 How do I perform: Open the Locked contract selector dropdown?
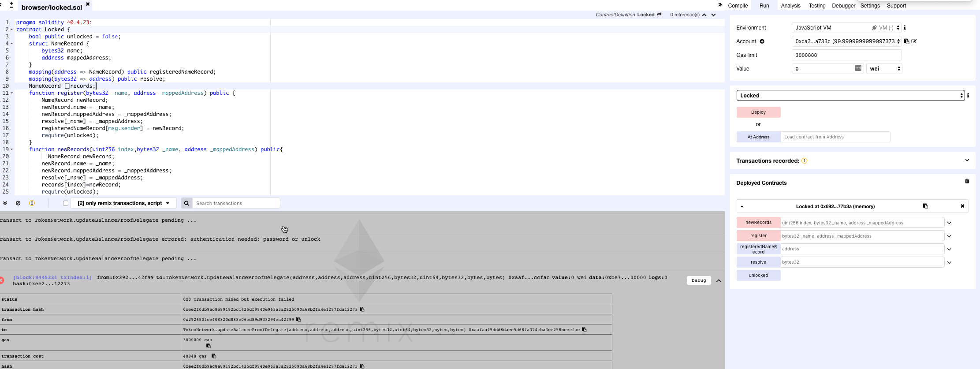pyautogui.click(x=850, y=95)
